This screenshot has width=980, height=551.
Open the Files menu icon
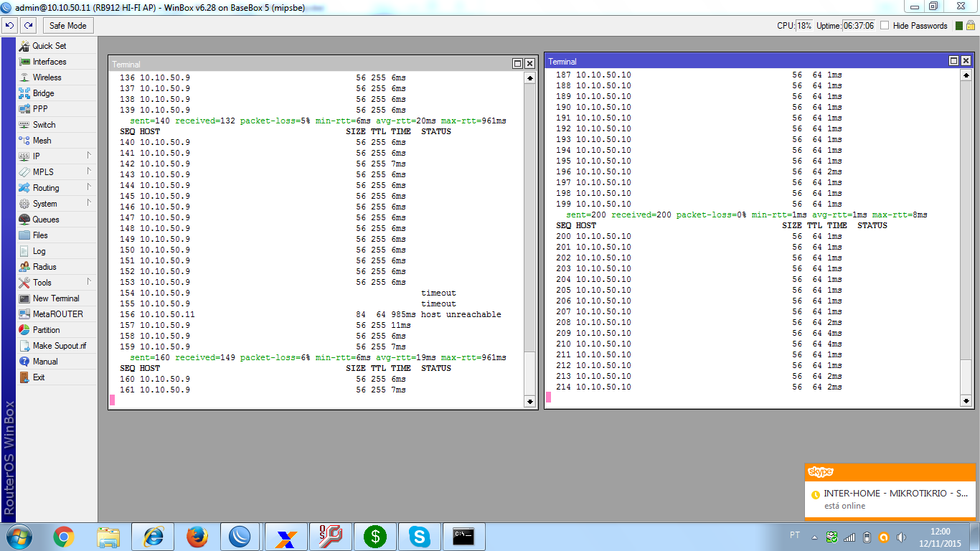(x=24, y=235)
